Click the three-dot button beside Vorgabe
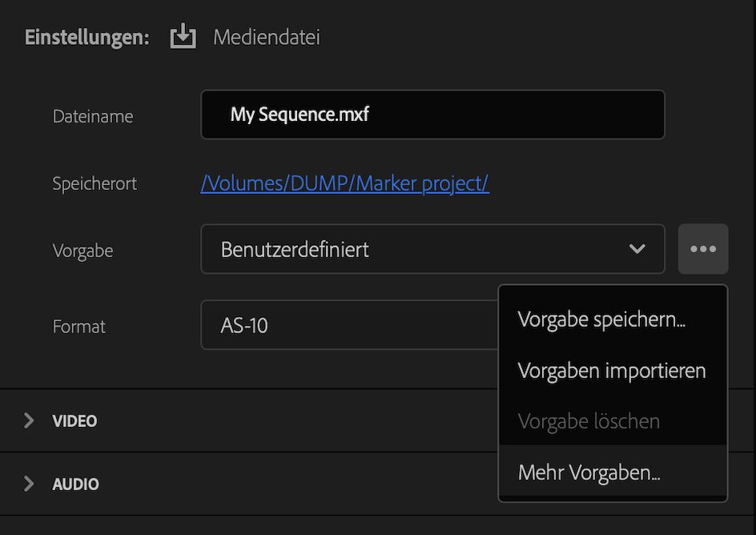 coord(702,248)
